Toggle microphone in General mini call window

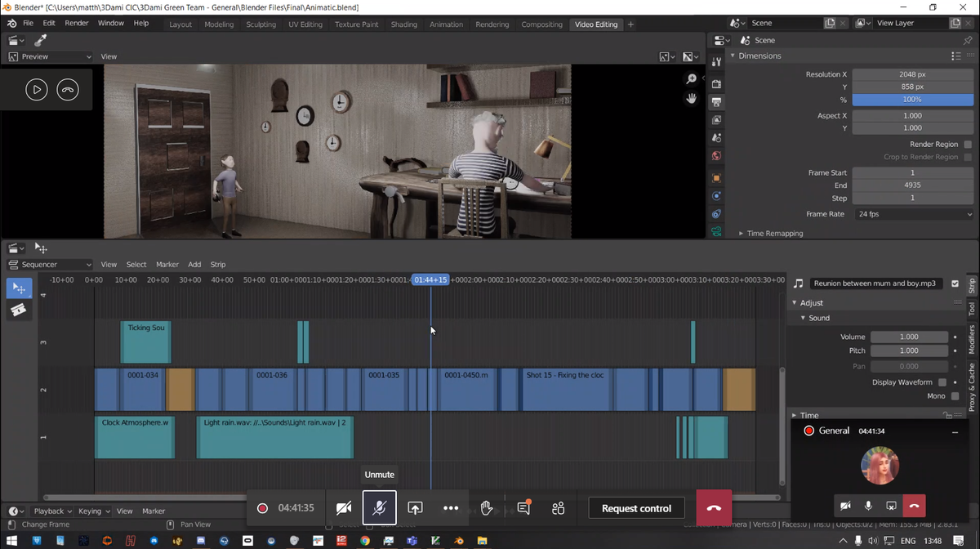click(x=868, y=507)
